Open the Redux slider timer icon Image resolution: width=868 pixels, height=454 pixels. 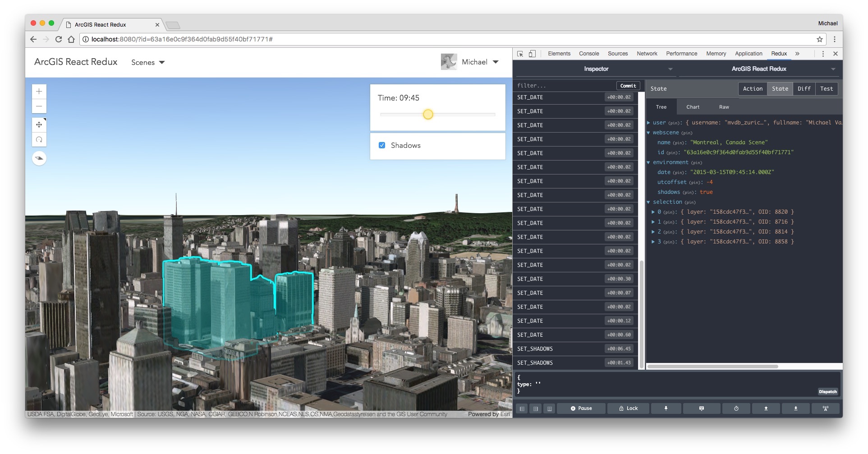[736, 408]
